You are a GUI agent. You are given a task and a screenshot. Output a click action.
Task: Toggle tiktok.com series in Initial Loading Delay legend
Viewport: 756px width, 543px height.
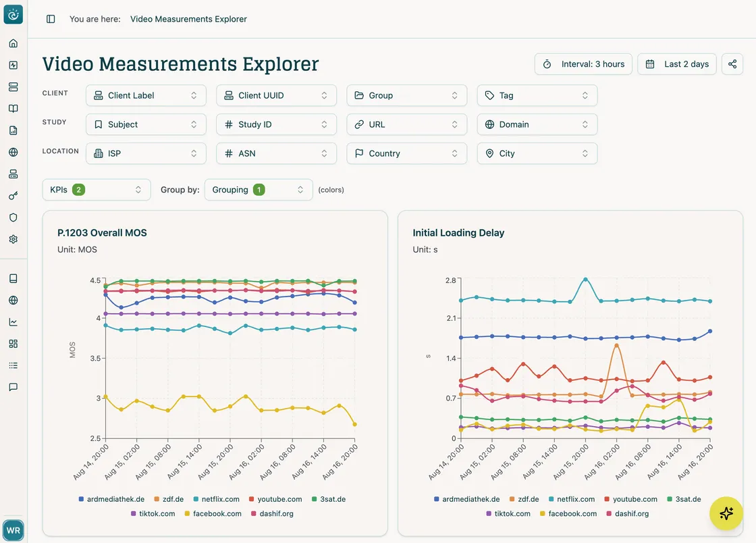pyautogui.click(x=508, y=513)
